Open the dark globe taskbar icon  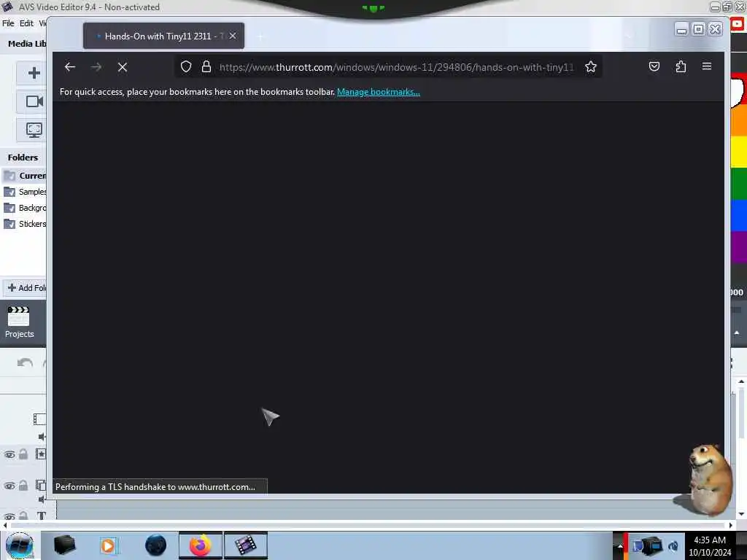point(155,545)
